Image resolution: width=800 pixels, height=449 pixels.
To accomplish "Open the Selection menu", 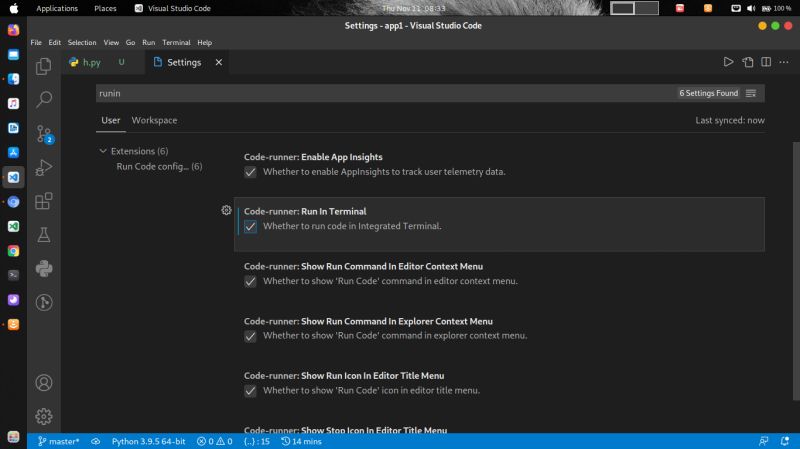I will click(82, 42).
